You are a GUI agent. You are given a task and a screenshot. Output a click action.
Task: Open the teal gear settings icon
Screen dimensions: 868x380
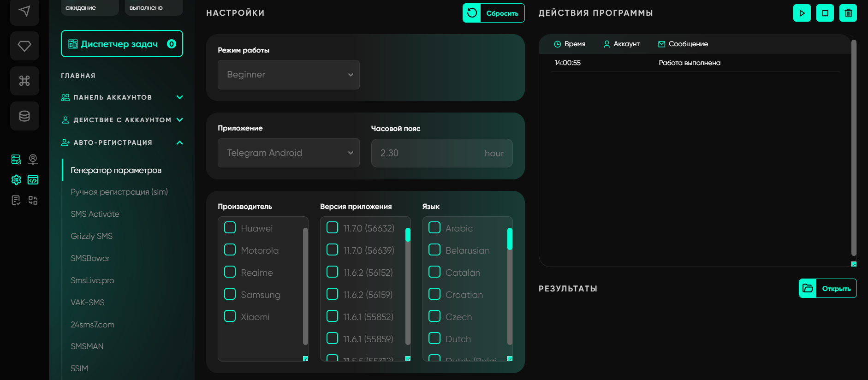coord(16,180)
